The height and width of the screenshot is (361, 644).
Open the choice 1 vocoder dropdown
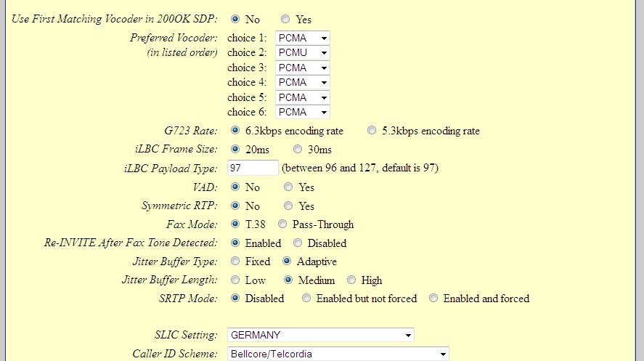click(302, 38)
